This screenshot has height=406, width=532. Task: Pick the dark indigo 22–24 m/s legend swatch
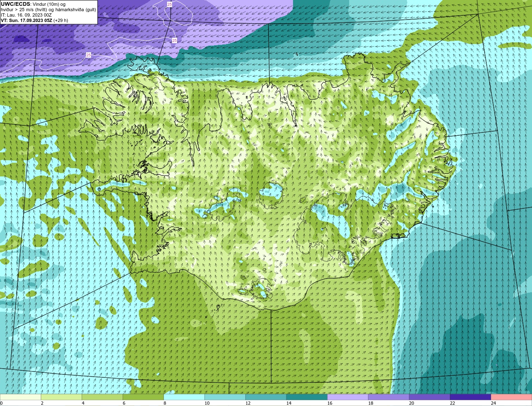pos(470,397)
